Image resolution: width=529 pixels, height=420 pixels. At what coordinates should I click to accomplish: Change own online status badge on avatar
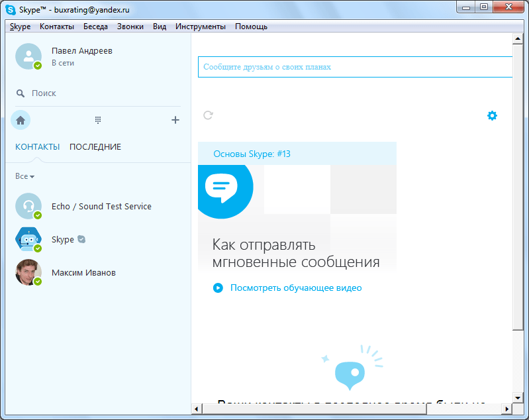click(x=38, y=66)
